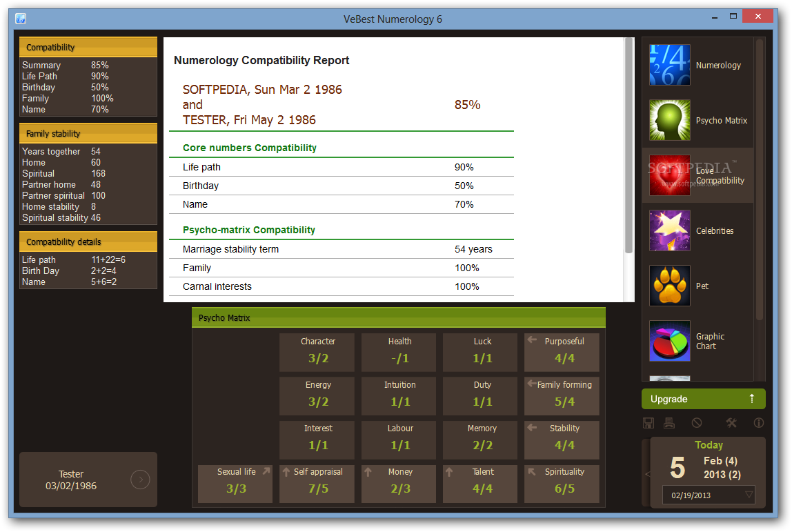
Task: Click the Summary 85% row
Action: tap(88, 65)
